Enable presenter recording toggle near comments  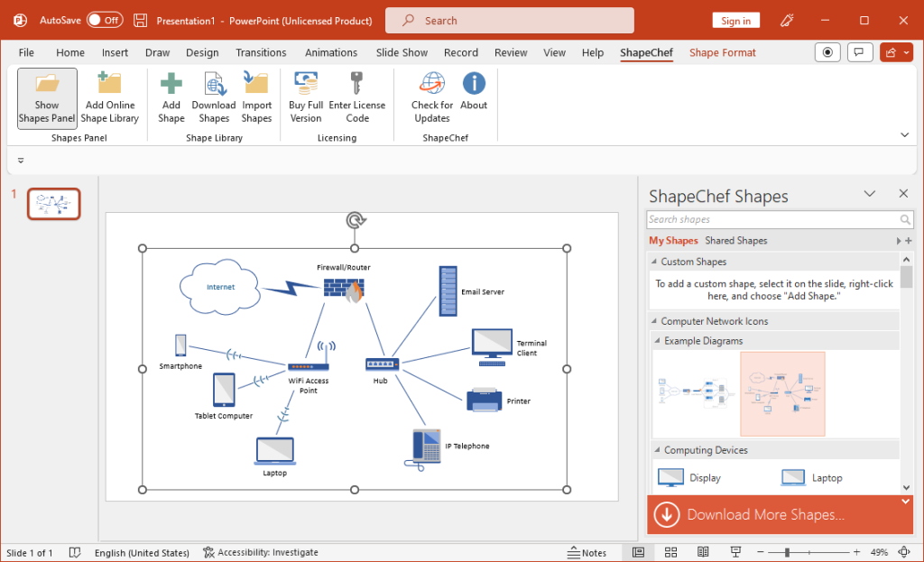point(827,51)
